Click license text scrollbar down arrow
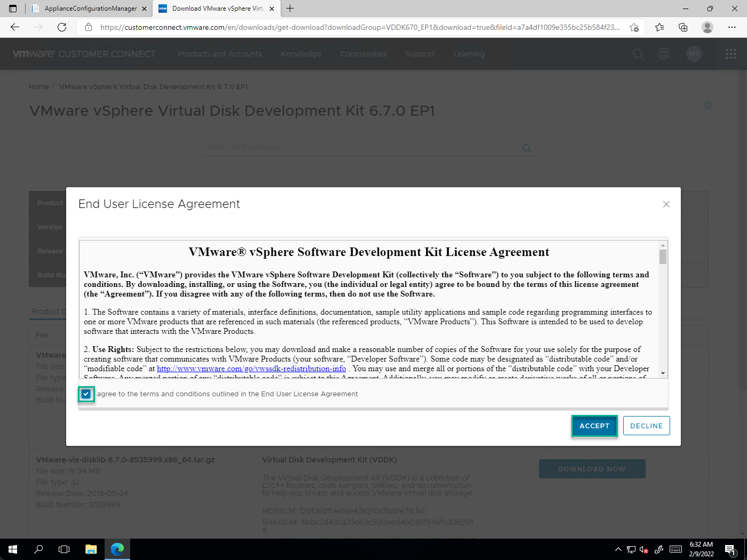This screenshot has width=747, height=560. pos(663,373)
